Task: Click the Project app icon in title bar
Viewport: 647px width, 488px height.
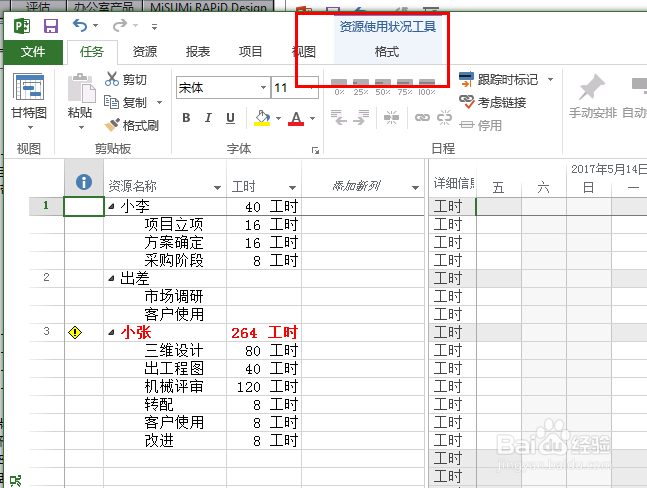Action: coord(22,26)
